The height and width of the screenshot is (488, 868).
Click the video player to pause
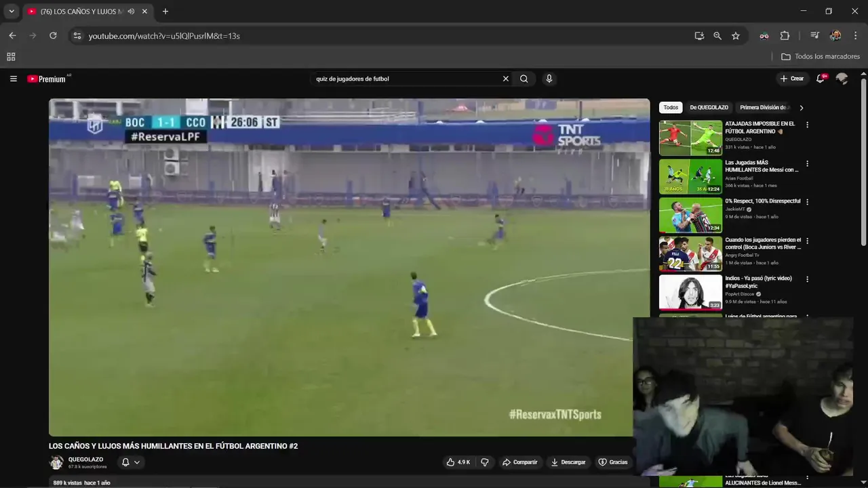[x=349, y=268]
